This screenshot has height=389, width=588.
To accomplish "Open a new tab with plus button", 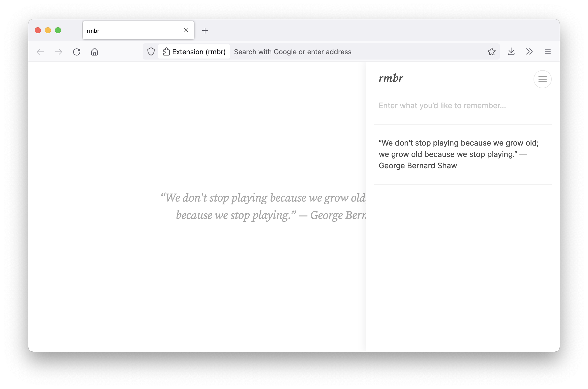I will tap(205, 31).
